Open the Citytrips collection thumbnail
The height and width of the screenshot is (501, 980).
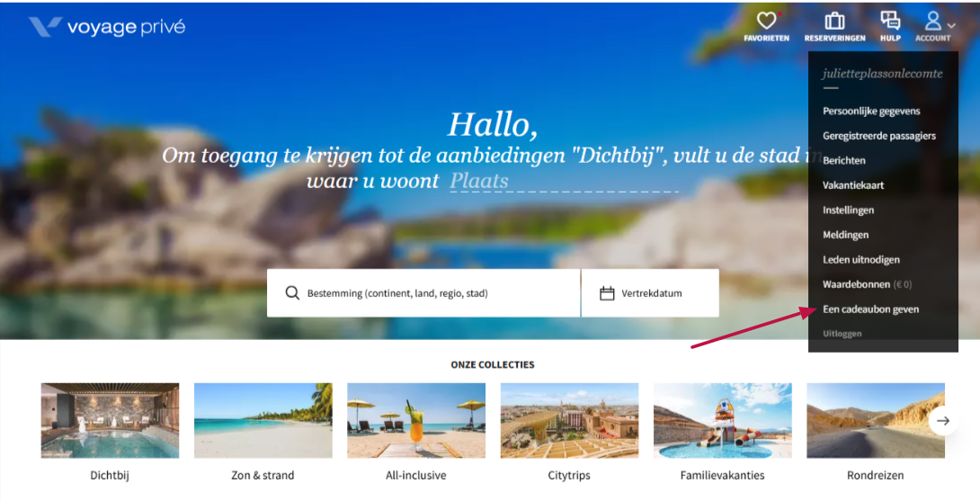pyautogui.click(x=569, y=420)
